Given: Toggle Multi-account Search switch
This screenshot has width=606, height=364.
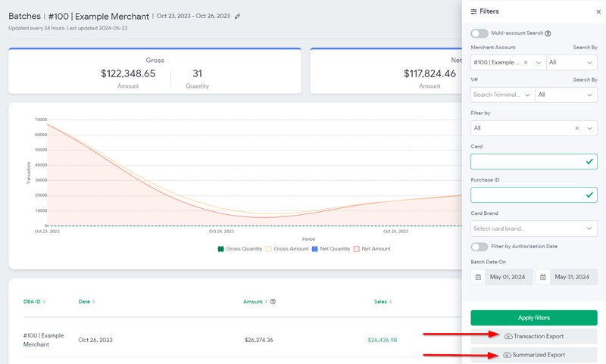Looking at the screenshot, I should pyautogui.click(x=479, y=33).
